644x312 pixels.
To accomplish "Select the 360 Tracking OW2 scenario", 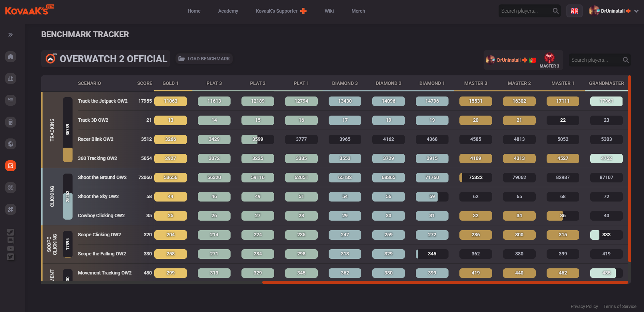I will [97, 158].
